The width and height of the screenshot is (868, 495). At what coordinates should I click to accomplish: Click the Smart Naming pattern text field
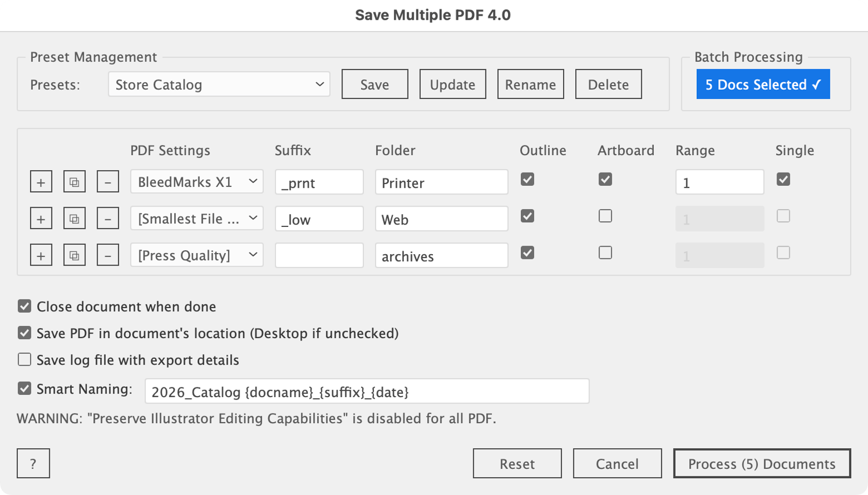367,392
